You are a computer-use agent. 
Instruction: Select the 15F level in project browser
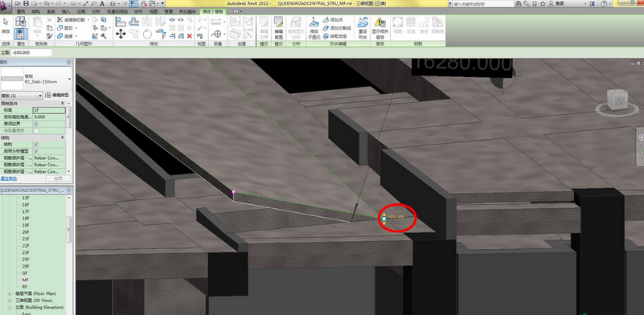coord(26,198)
